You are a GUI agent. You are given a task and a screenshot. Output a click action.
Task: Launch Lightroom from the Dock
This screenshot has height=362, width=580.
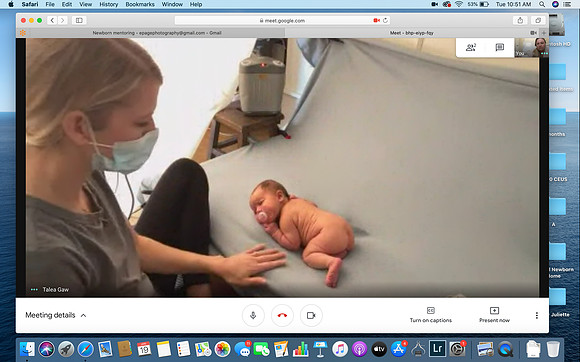[437, 349]
